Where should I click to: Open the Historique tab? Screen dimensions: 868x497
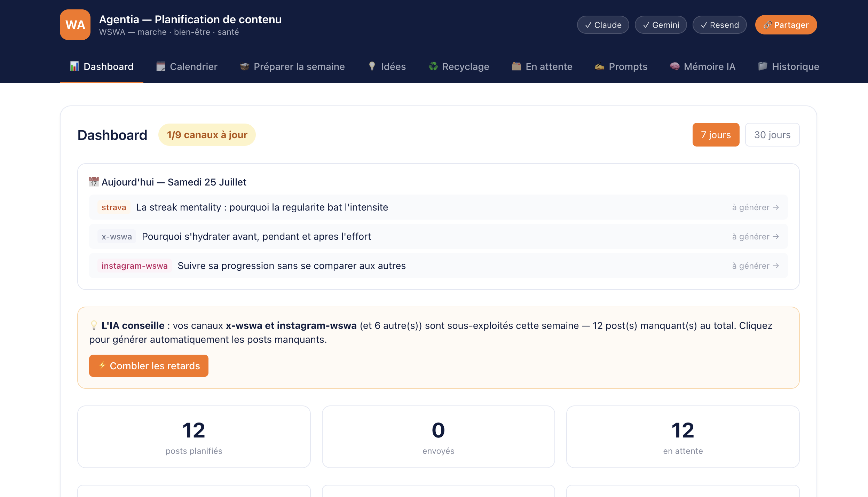coord(789,66)
